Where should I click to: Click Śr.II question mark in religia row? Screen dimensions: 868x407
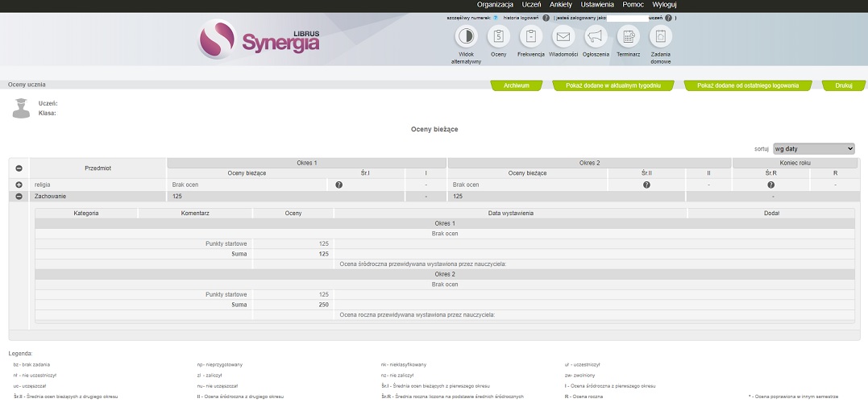pyautogui.click(x=646, y=185)
